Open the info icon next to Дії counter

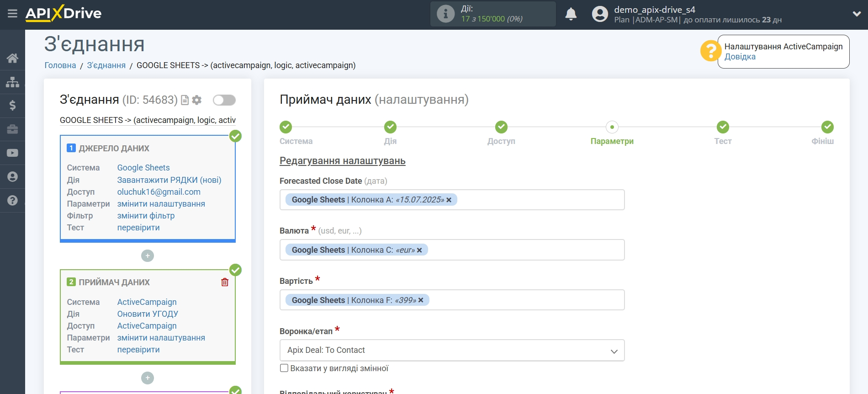coord(445,14)
